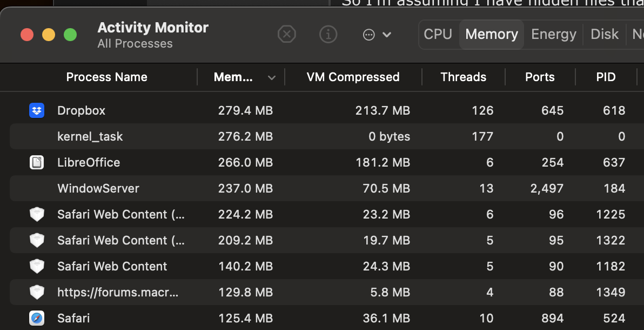
Task: Click the shield icon for 140.2 MB Safari Web Content
Action: click(x=36, y=266)
